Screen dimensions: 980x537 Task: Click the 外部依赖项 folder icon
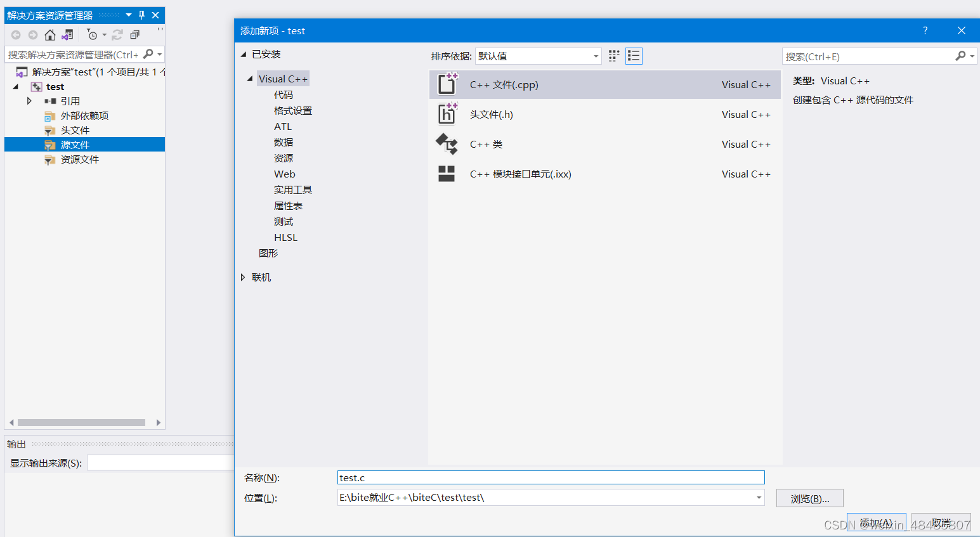[49, 115]
